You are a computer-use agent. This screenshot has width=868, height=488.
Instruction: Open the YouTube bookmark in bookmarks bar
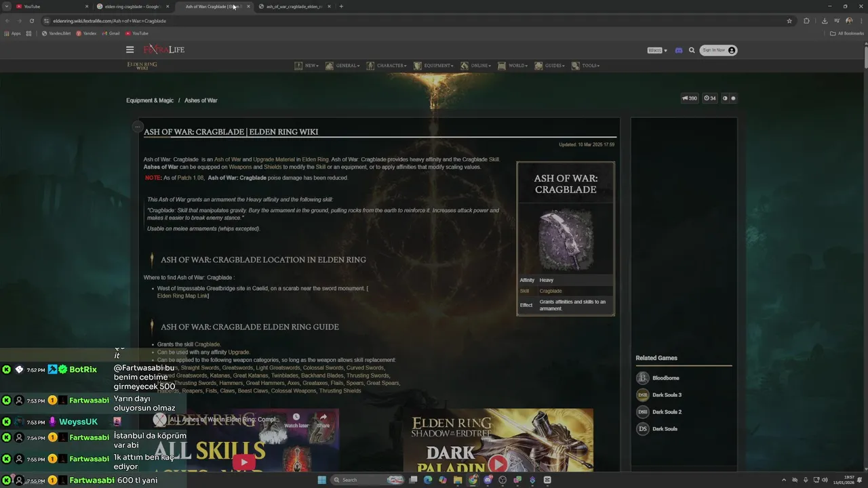pyautogui.click(x=137, y=33)
